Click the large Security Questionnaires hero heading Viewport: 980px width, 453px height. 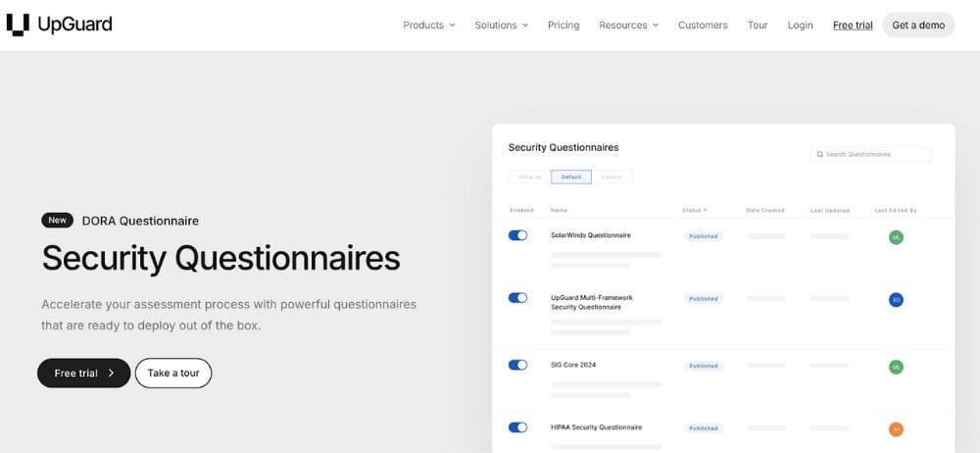tap(220, 258)
